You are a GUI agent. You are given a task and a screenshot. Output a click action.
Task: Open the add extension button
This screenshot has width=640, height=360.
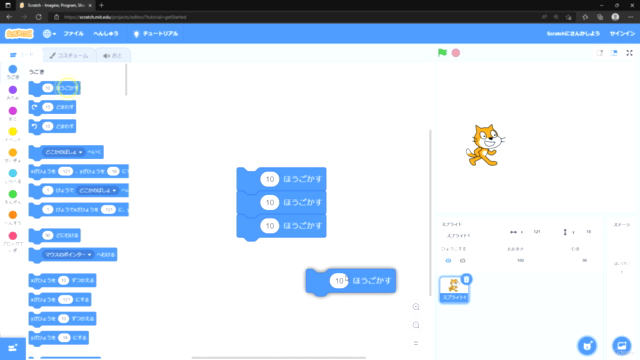[13, 348]
